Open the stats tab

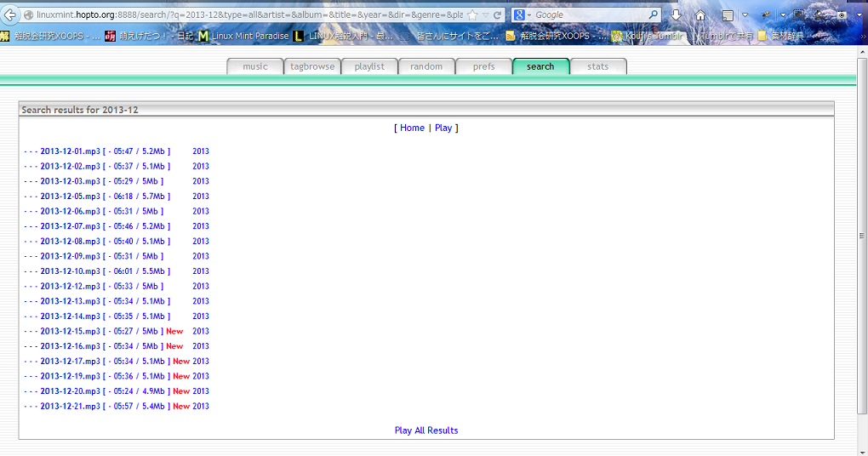(x=598, y=66)
